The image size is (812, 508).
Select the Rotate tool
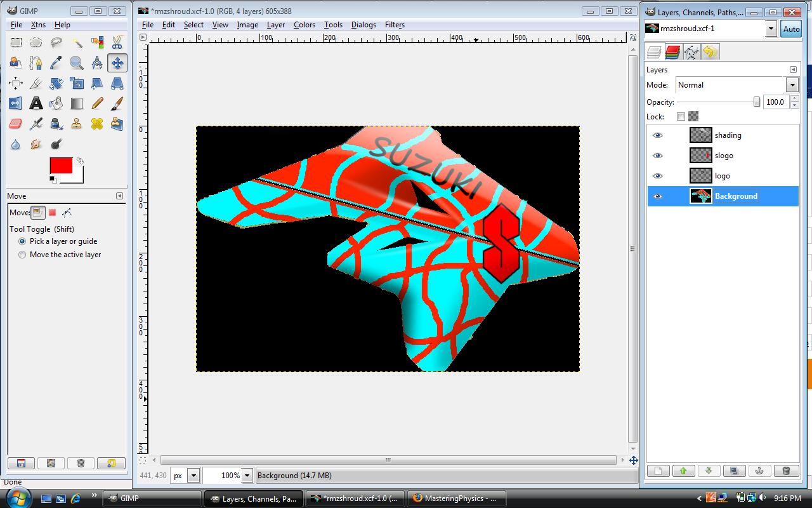(56, 83)
